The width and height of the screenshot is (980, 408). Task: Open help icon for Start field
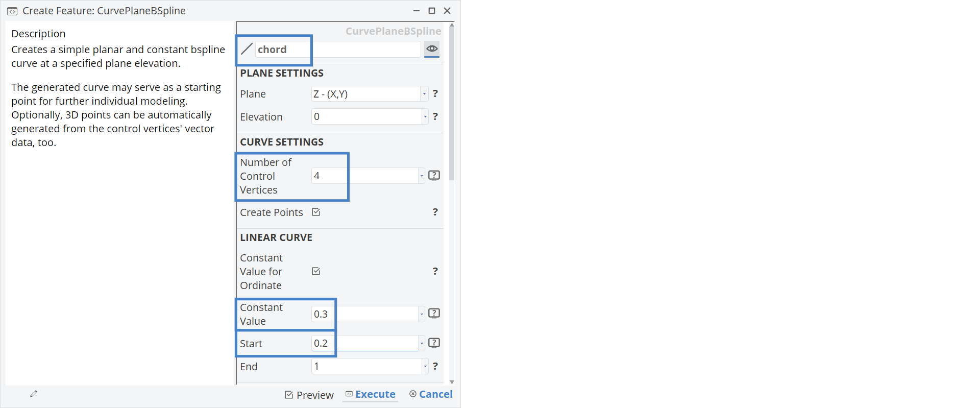(x=434, y=343)
